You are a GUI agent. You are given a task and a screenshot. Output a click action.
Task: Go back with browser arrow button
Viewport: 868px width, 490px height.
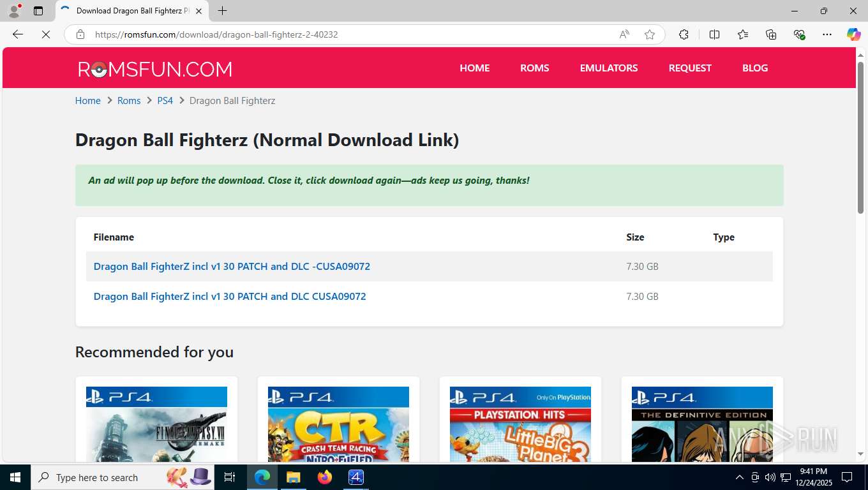coord(18,34)
